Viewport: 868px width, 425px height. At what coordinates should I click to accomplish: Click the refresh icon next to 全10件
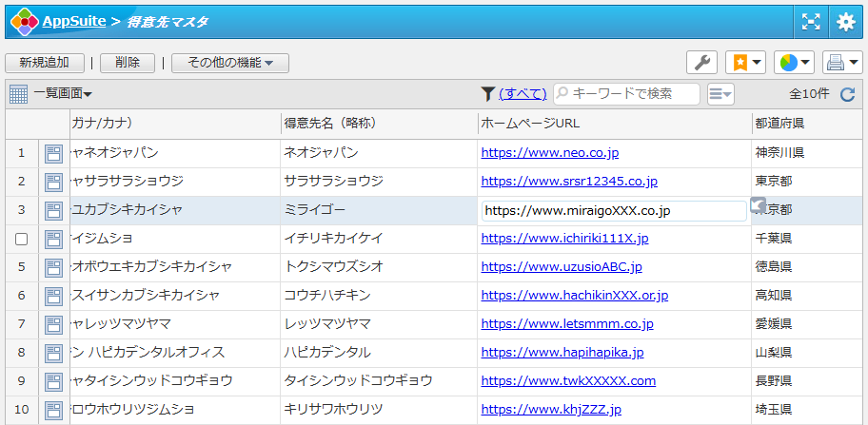[x=848, y=94]
